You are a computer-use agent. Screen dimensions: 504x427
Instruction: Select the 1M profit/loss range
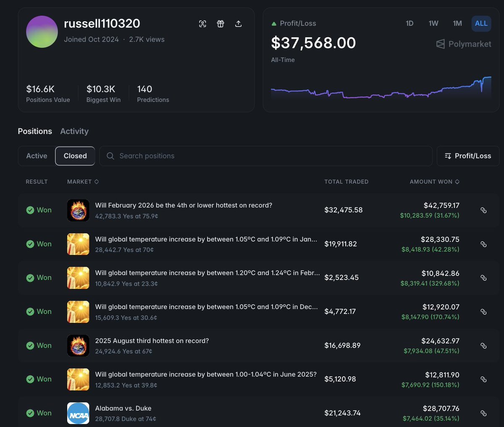(x=457, y=24)
